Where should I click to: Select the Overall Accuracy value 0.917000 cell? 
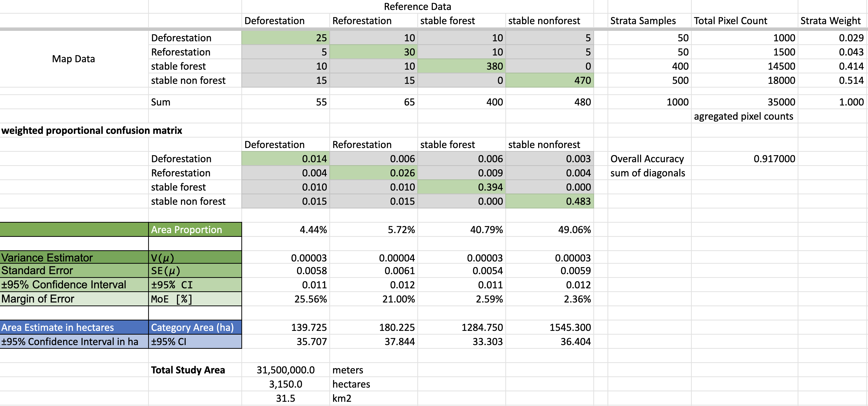click(745, 158)
